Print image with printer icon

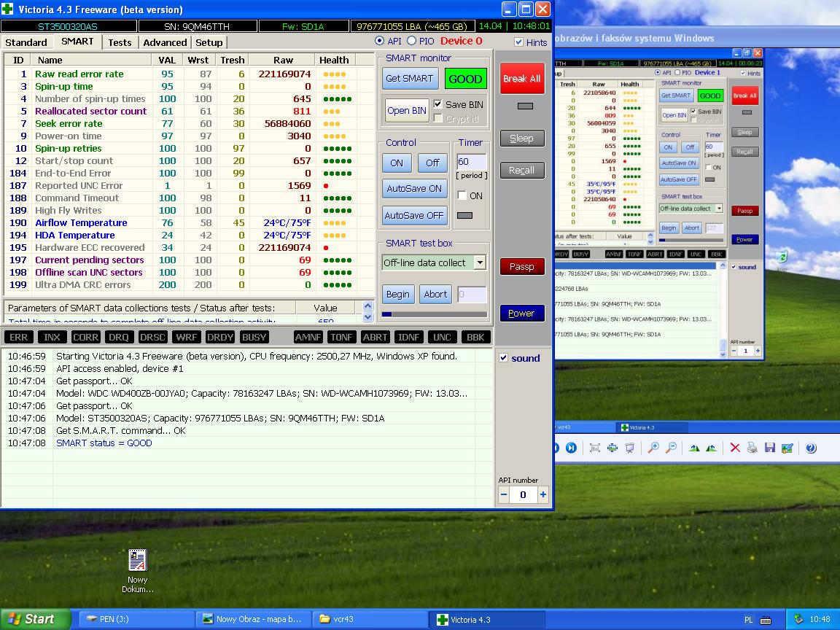[752, 448]
